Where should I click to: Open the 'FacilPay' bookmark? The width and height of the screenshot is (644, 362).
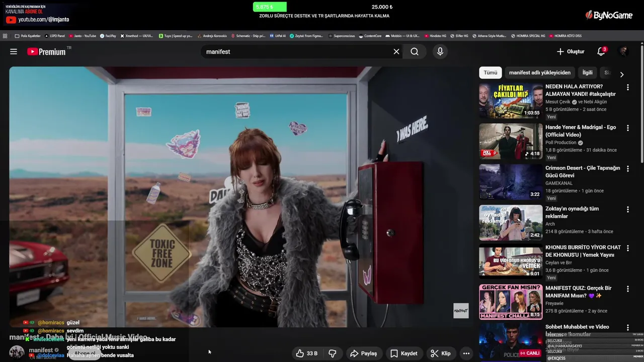point(108,36)
